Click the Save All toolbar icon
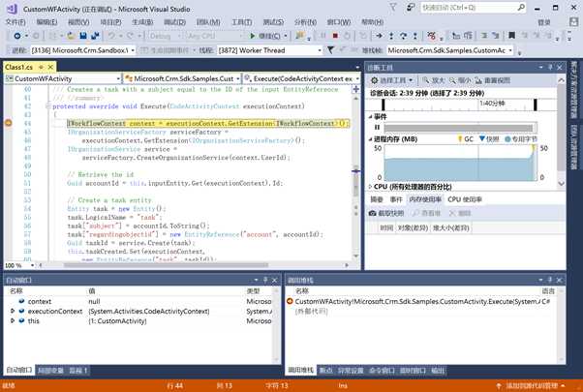 click(x=95, y=36)
